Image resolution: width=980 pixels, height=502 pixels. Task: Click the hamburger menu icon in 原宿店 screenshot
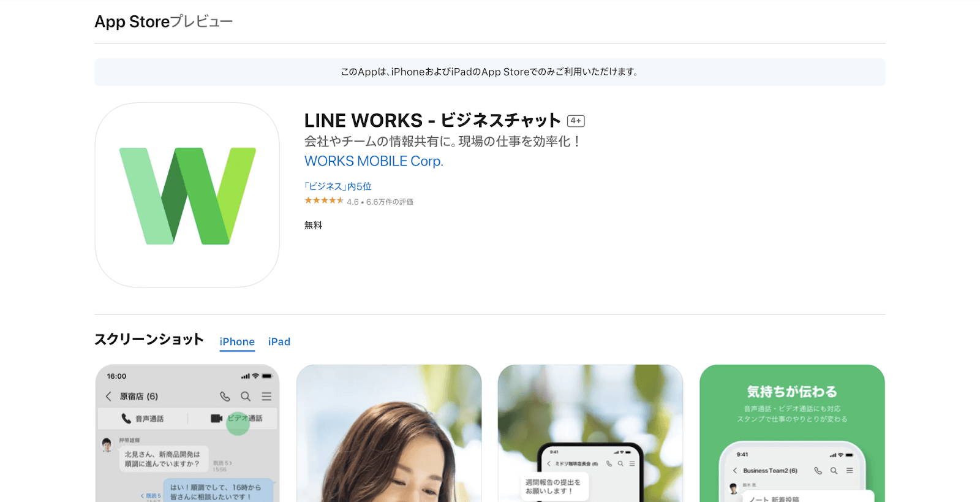pos(266,397)
